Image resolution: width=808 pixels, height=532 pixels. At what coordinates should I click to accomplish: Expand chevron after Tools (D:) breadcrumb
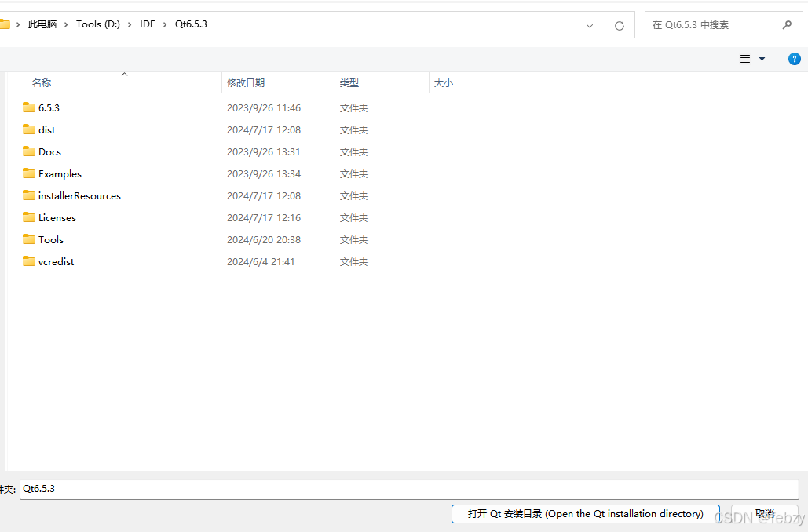(x=130, y=25)
